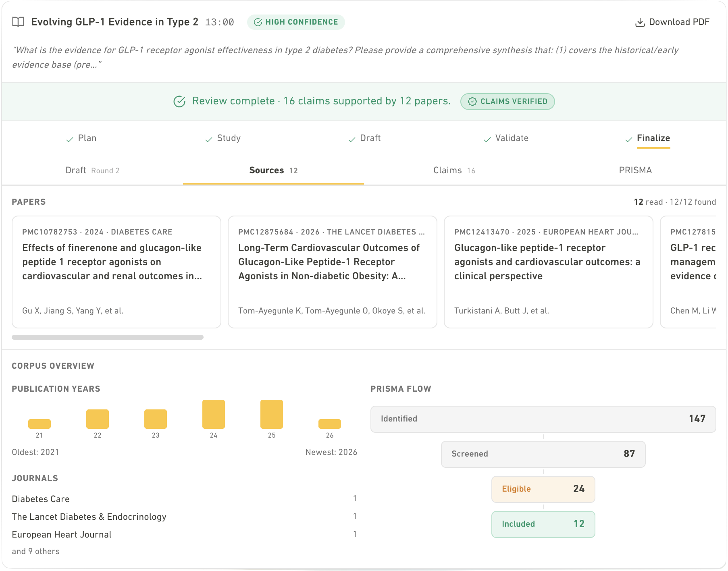Click the 'Newest: 2026' label

[331, 452]
